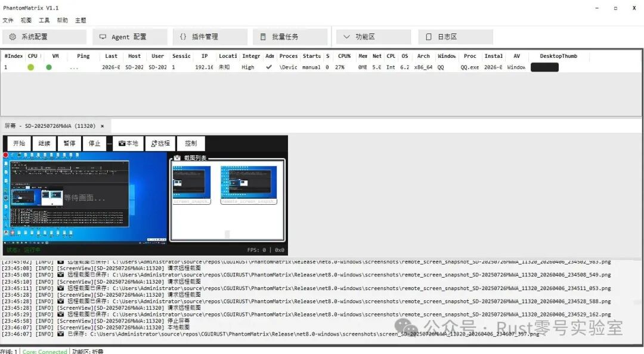
Task: Click Core: Connected status bar entry
Action: click(45, 352)
